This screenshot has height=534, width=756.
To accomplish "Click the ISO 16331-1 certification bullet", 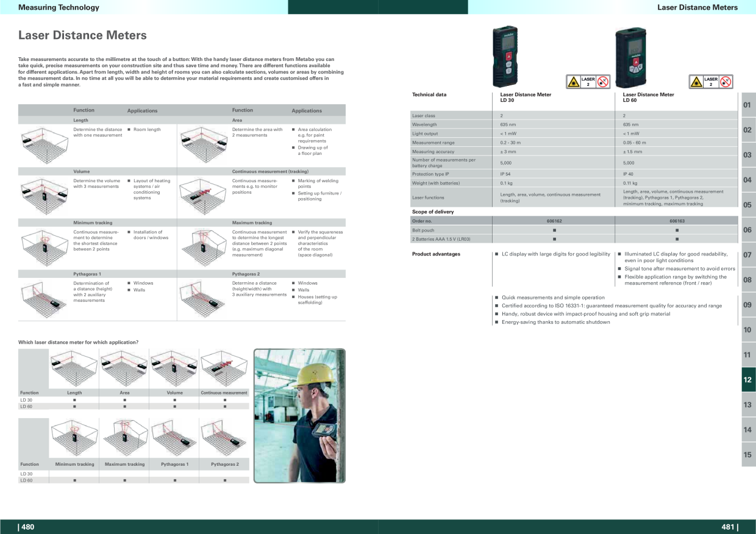I will 612,305.
